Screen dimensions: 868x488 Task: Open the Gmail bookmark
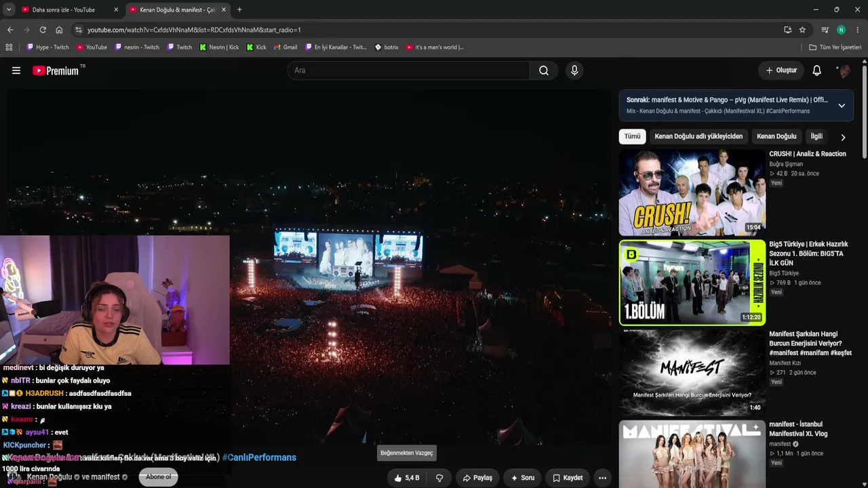(285, 47)
